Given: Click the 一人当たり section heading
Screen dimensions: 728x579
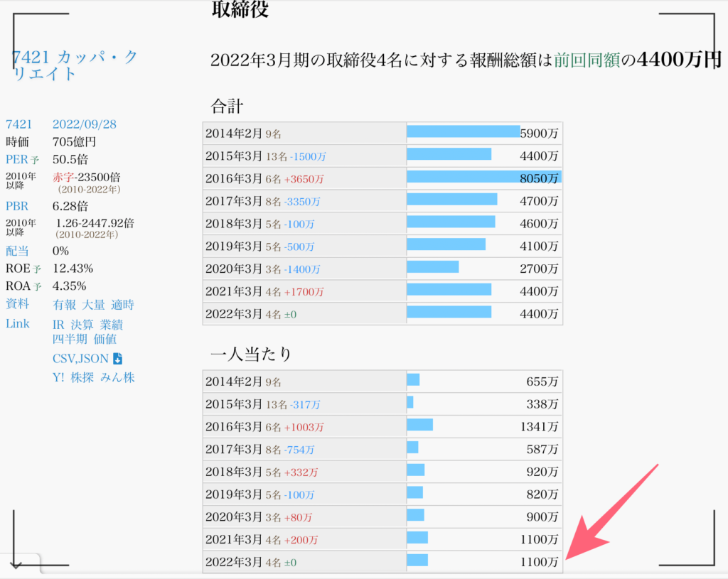Looking at the screenshot, I should point(251,355).
